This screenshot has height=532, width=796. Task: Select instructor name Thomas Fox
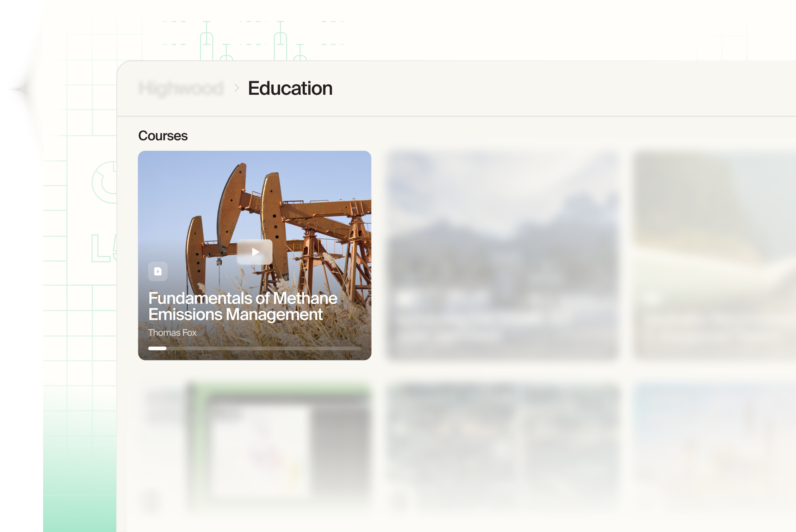[x=172, y=332]
